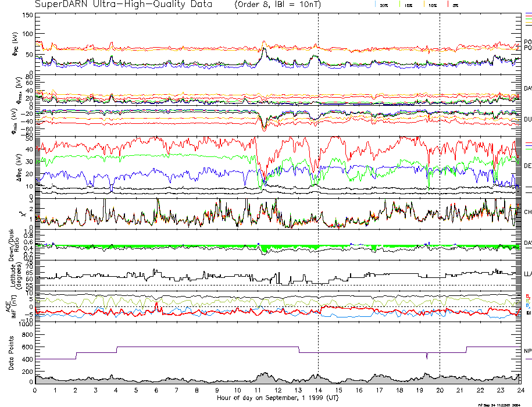The image size is (532, 407).
Task: Click the IBI legend label on right
Action: [528, 313]
